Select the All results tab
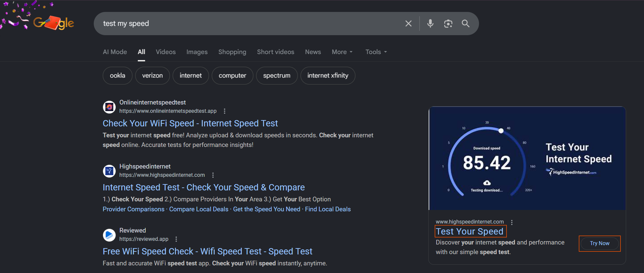 coord(141,52)
